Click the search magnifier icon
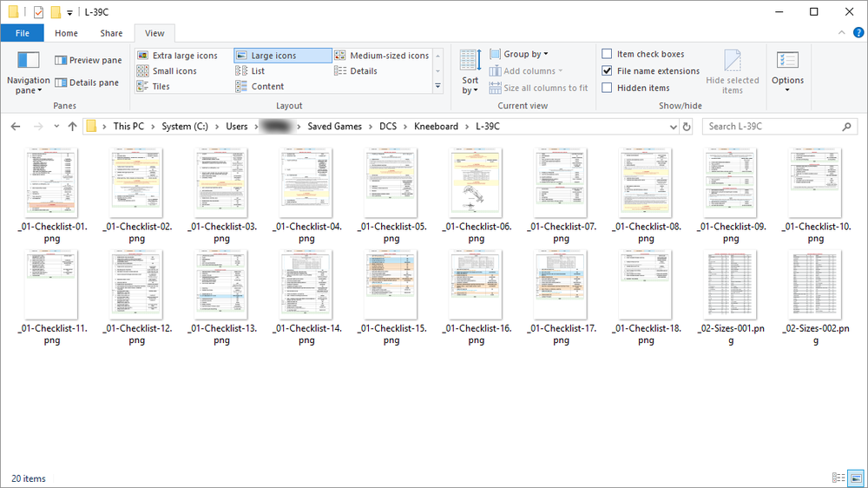Viewport: 868px width, 488px height. (x=846, y=126)
